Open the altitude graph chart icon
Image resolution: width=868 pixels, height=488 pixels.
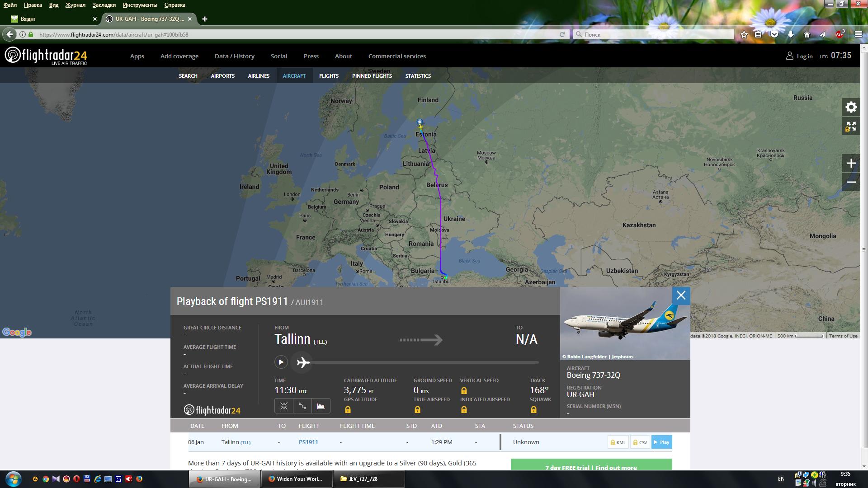pyautogui.click(x=321, y=406)
